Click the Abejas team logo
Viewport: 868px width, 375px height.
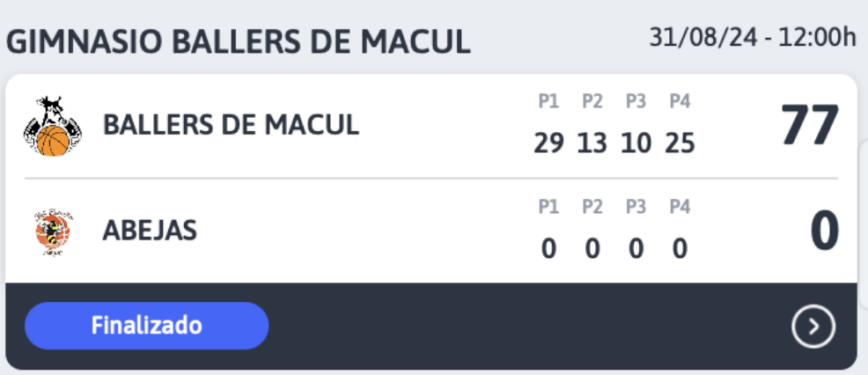[x=53, y=232]
